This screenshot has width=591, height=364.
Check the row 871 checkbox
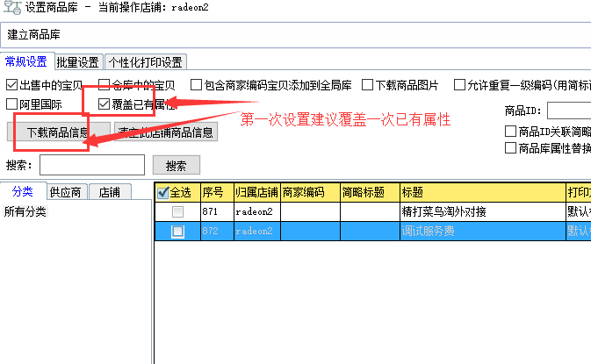point(178,212)
